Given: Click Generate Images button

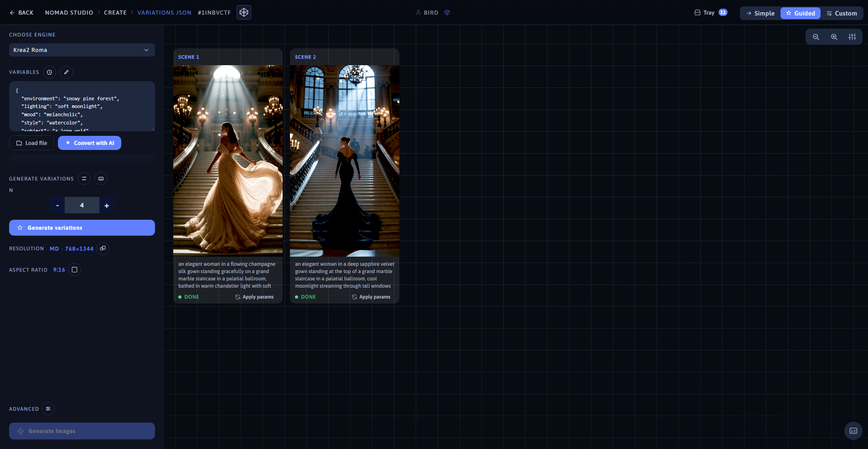Looking at the screenshot, I should point(82,431).
